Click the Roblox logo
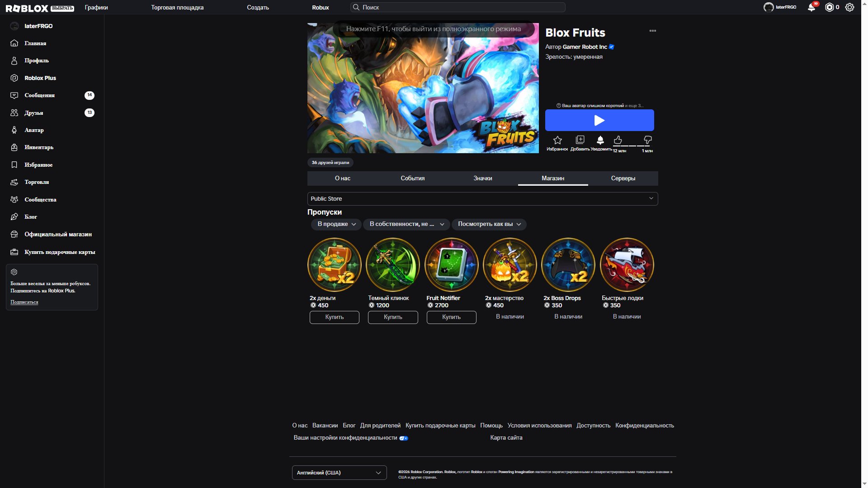The image size is (868, 488). click(27, 8)
